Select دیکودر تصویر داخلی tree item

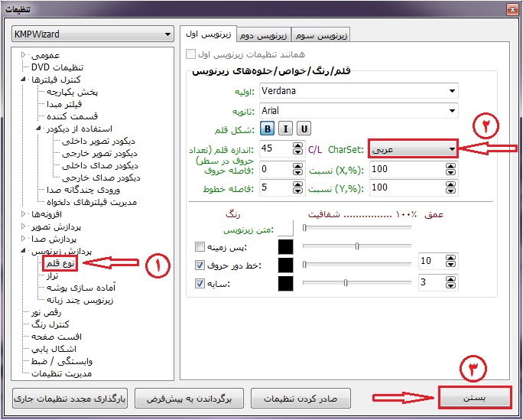tap(99, 141)
